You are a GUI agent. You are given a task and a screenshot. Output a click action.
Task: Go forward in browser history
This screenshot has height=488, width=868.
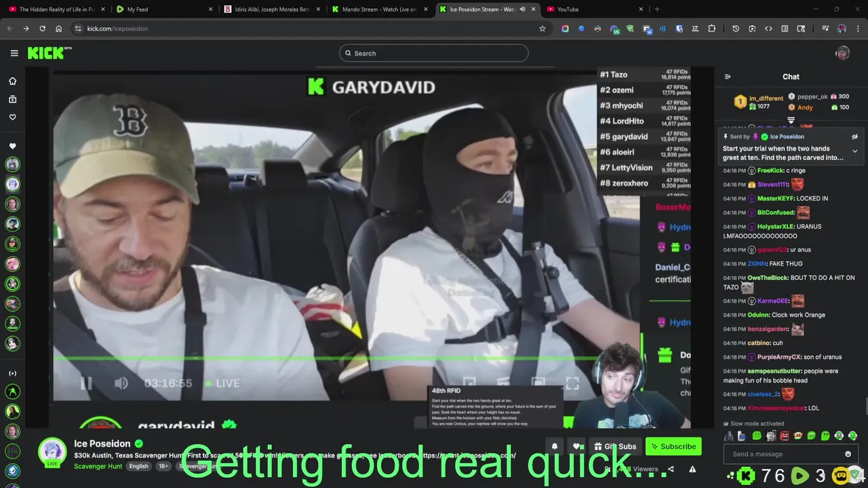[26, 28]
